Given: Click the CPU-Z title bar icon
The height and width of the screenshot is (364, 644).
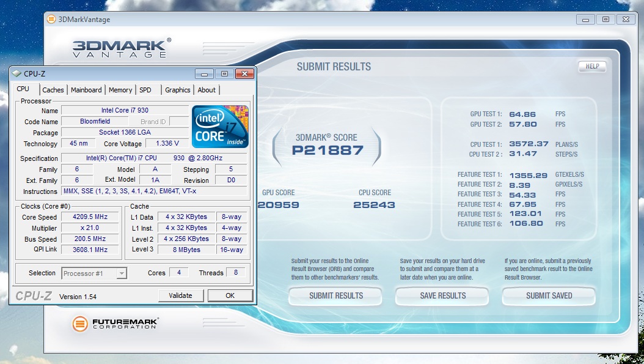Looking at the screenshot, I should click(x=16, y=73).
